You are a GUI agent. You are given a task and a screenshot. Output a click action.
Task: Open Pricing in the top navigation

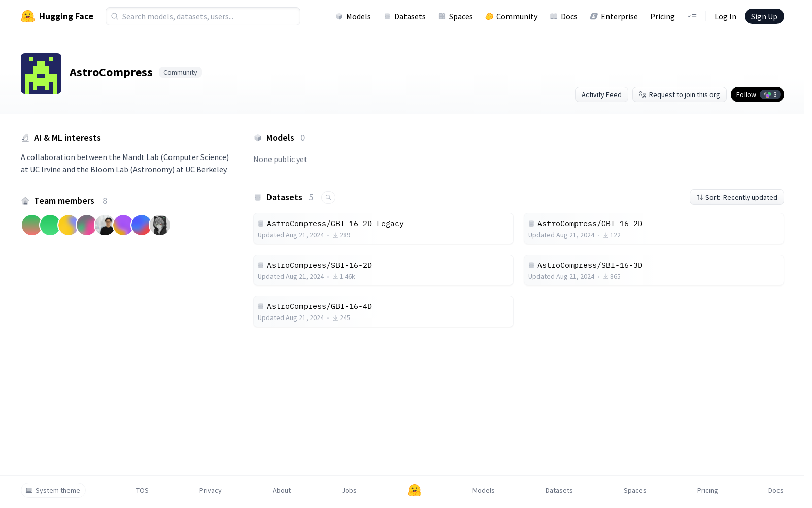[x=662, y=16]
